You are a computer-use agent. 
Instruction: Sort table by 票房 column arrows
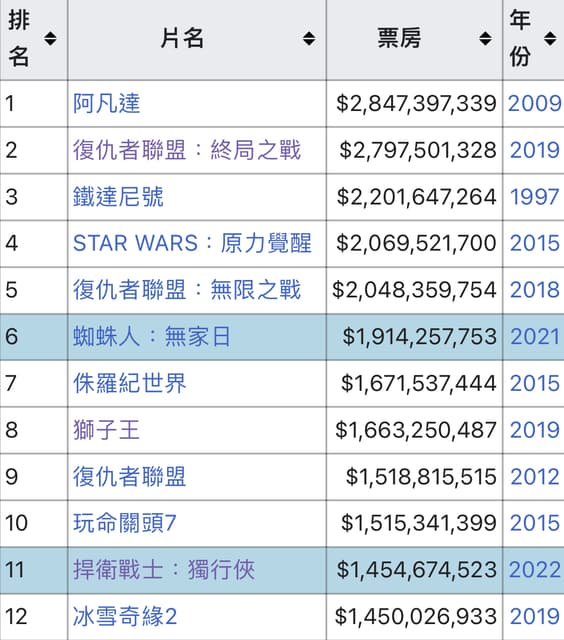click(485, 39)
